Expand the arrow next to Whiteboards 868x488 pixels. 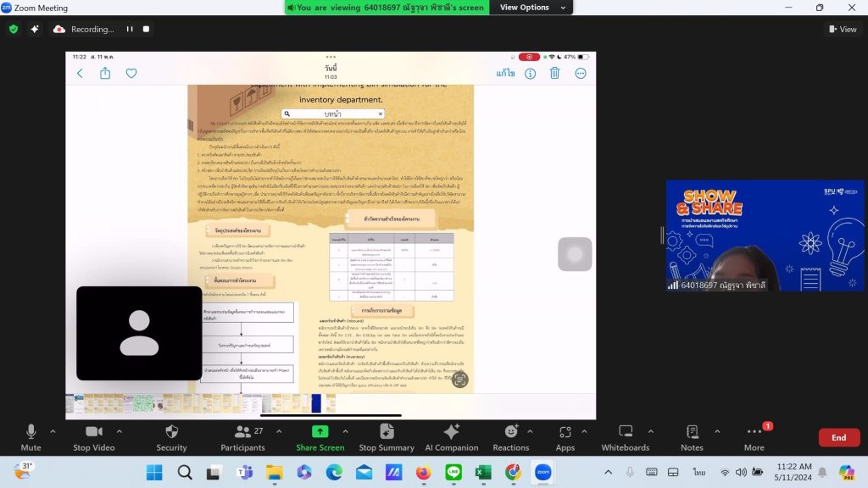tap(651, 431)
